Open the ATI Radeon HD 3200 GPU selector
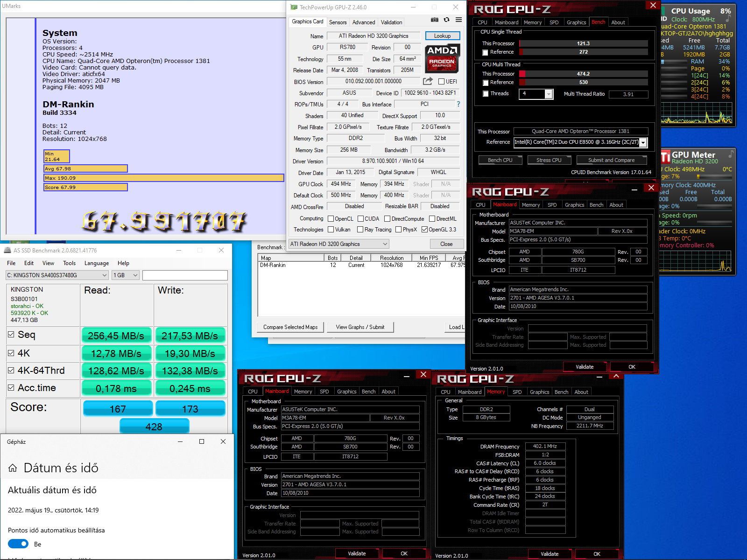747x560 pixels. [x=338, y=244]
